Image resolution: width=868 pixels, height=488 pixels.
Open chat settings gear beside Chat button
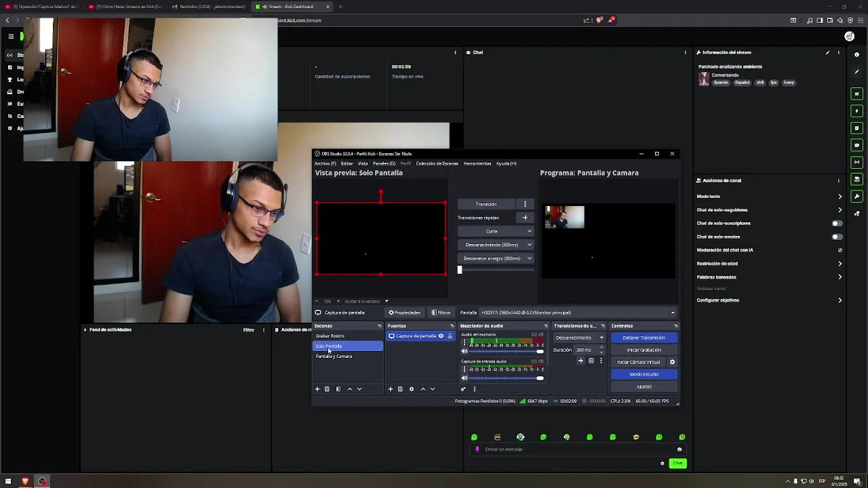click(x=663, y=464)
